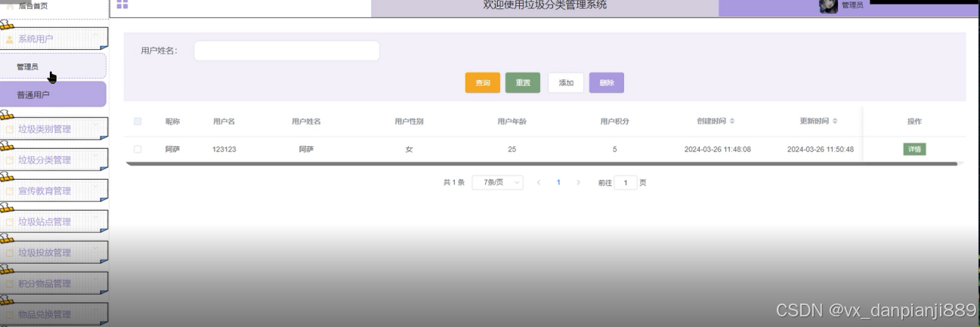The height and width of the screenshot is (327, 980).
Task: Go to the previous page arrow
Action: [539, 183]
